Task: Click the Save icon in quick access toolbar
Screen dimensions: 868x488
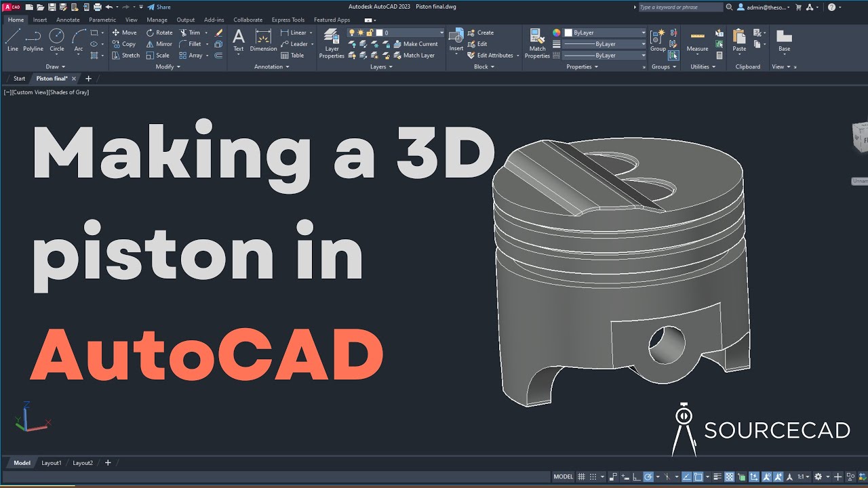Action: [53, 7]
